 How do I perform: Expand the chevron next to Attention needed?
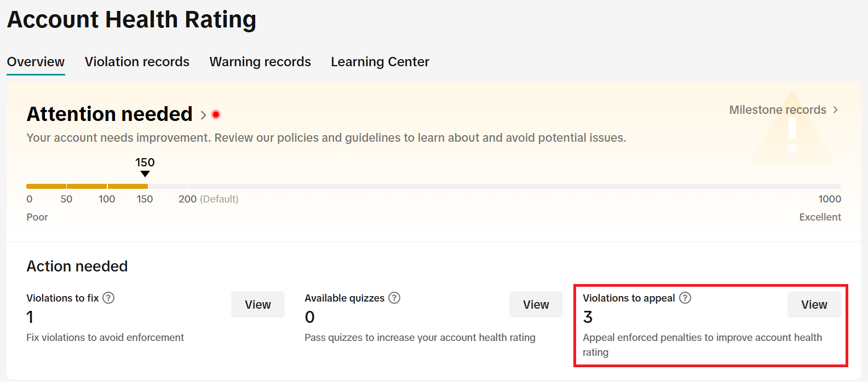click(203, 115)
